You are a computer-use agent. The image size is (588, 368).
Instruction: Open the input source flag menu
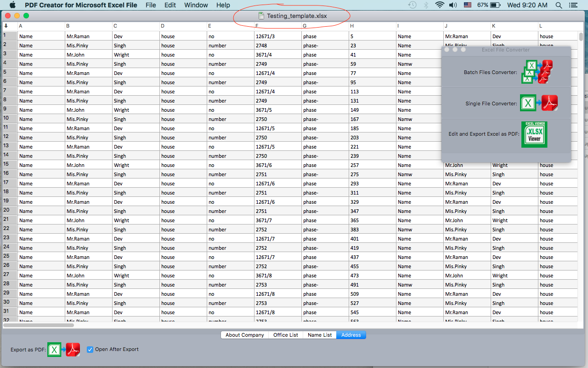[468, 5]
